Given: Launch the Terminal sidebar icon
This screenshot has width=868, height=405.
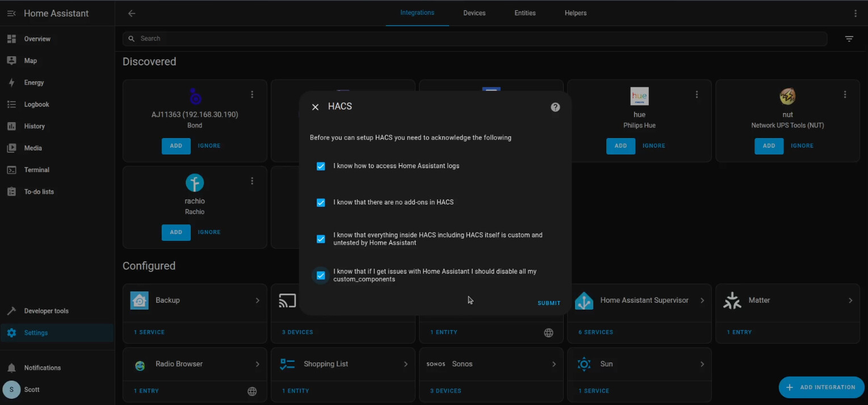Looking at the screenshot, I should (11, 170).
